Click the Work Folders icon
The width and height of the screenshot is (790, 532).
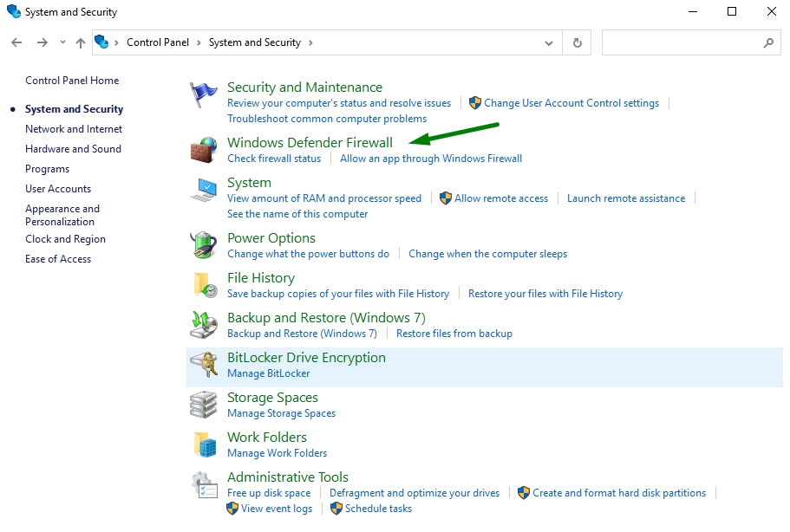pos(205,444)
